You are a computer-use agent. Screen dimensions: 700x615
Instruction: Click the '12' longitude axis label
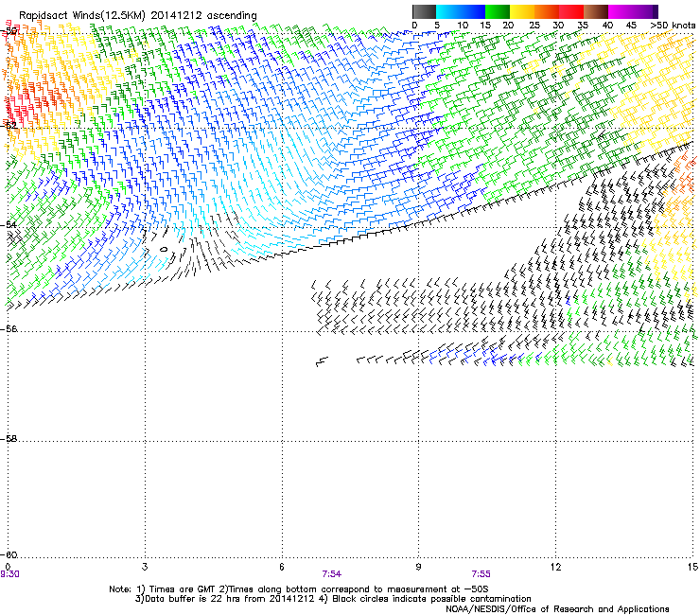coord(555,567)
